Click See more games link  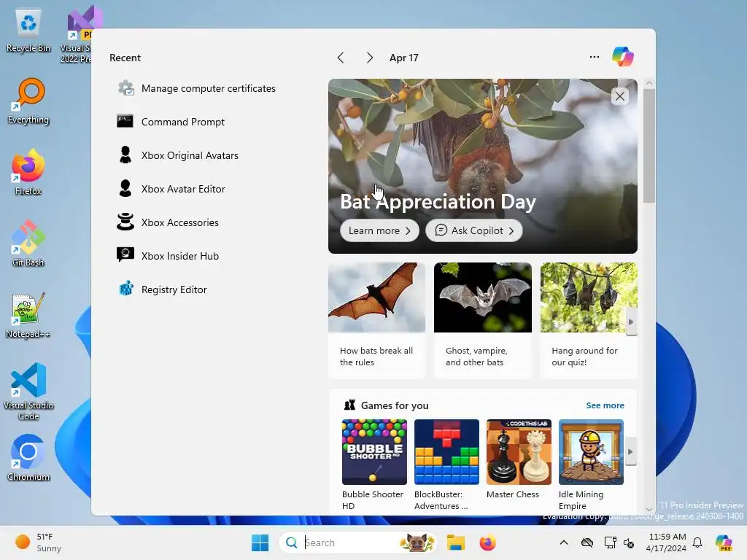coord(605,405)
